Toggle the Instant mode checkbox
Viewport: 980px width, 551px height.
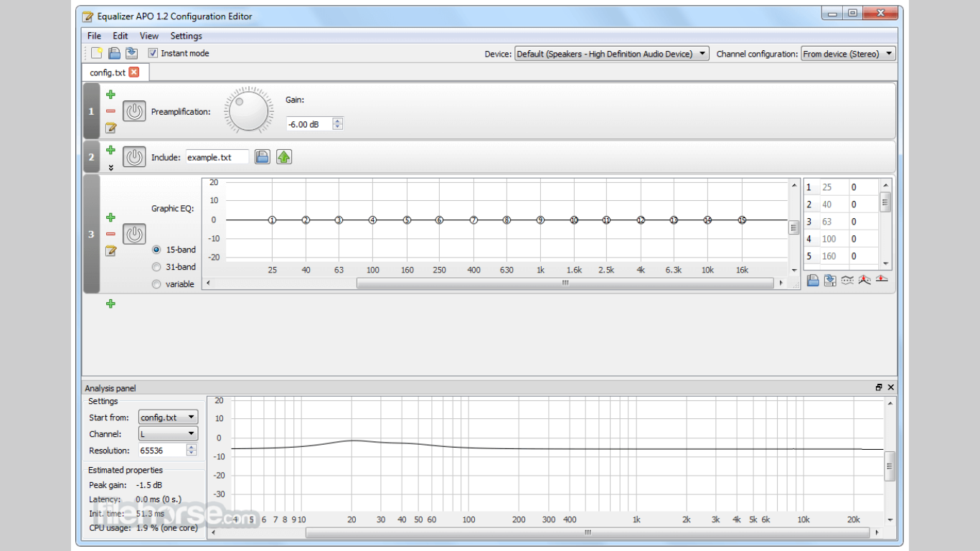click(x=153, y=53)
